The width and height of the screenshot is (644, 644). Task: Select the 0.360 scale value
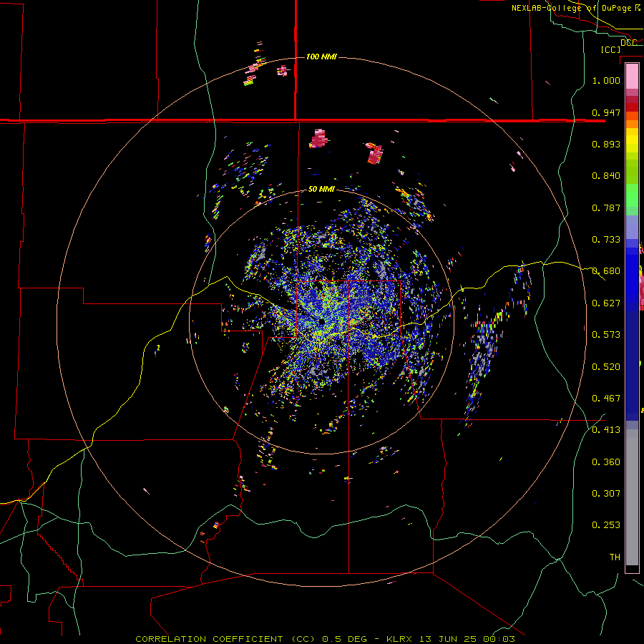[606, 462]
